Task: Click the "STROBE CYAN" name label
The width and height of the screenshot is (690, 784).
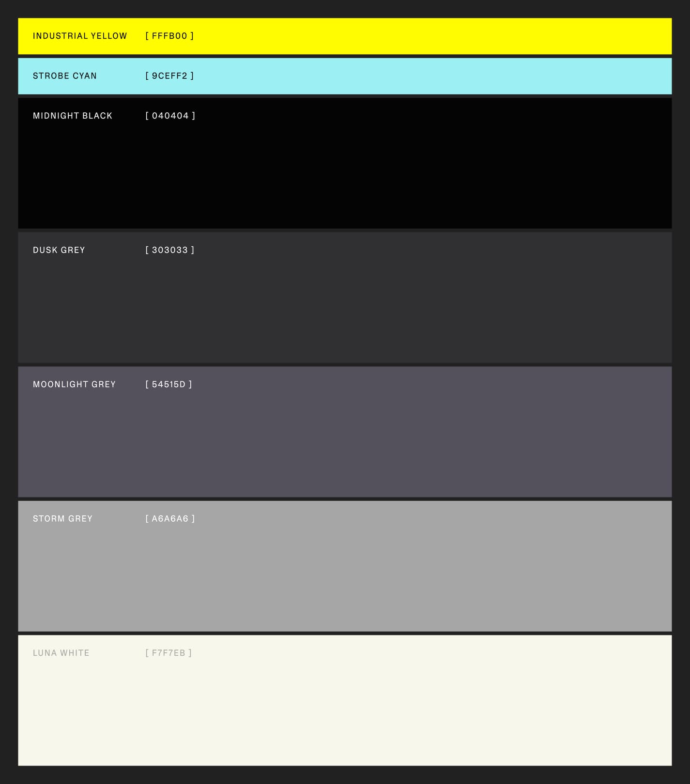Action: coord(65,76)
